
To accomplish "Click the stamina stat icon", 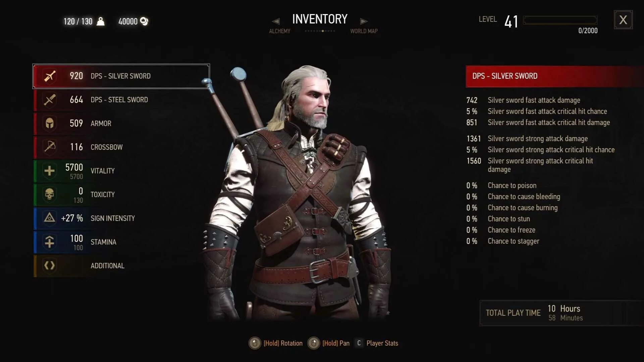I will [x=50, y=242].
